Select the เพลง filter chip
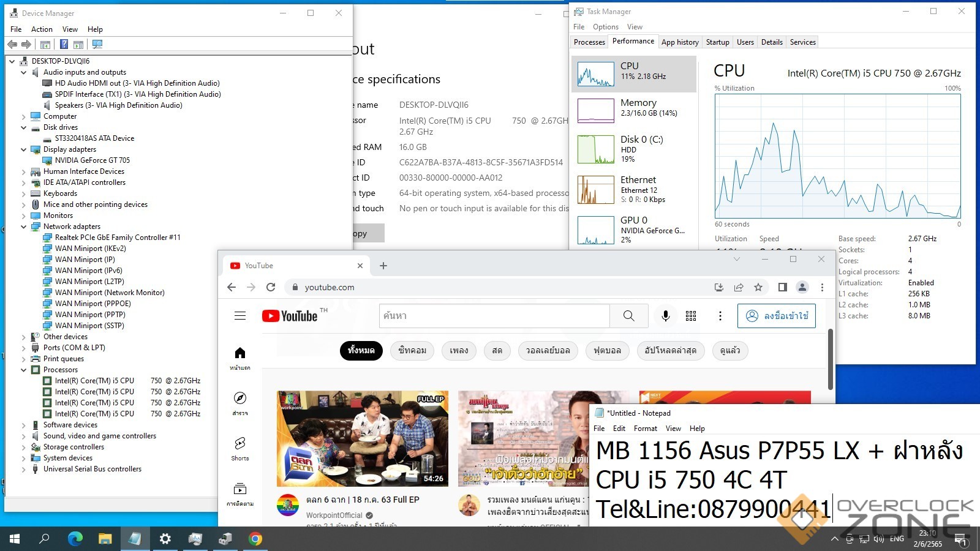The width and height of the screenshot is (980, 551). pyautogui.click(x=459, y=351)
